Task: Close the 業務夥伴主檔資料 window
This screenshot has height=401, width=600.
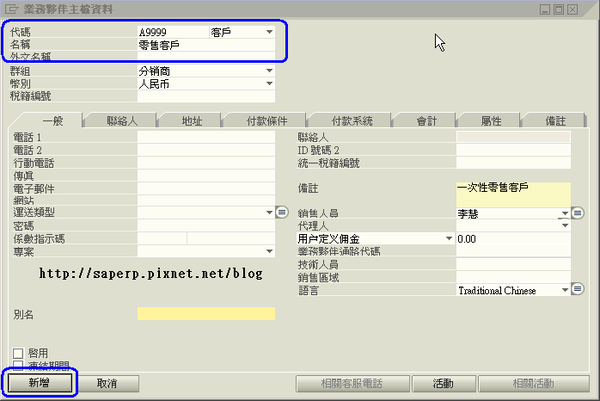Action: tap(572, 10)
